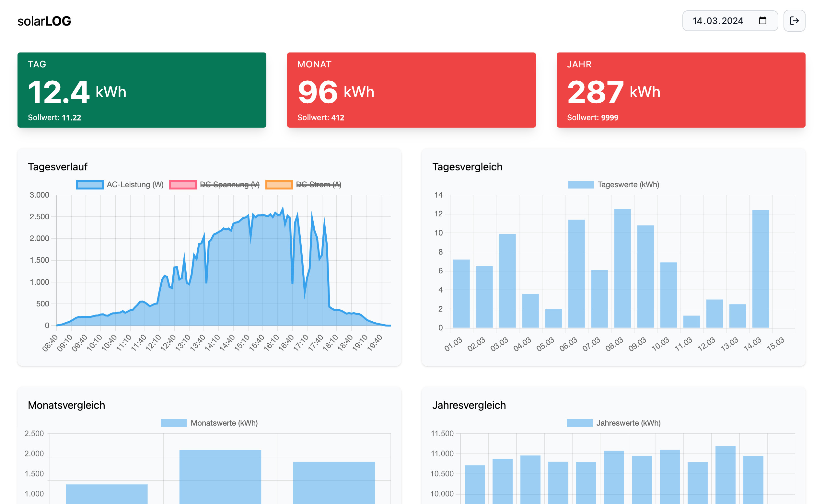Click the 08.03 bar in Tagesvergleich
Viewport: 825px width, 504px height.
(622, 269)
